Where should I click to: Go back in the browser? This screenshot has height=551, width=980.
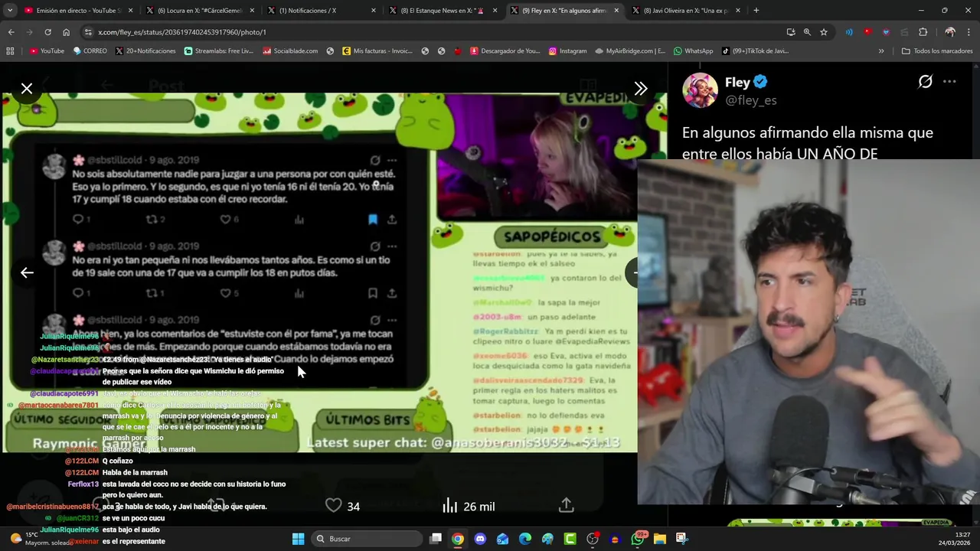point(11,32)
